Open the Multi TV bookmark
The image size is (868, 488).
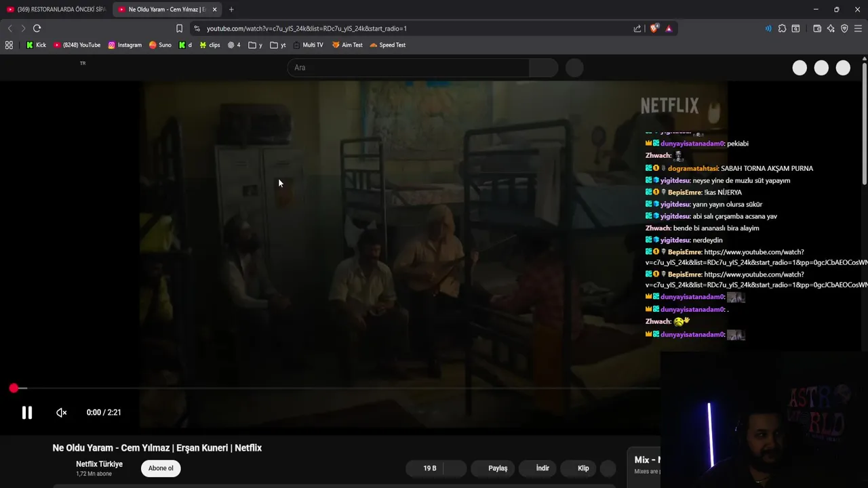click(x=308, y=45)
